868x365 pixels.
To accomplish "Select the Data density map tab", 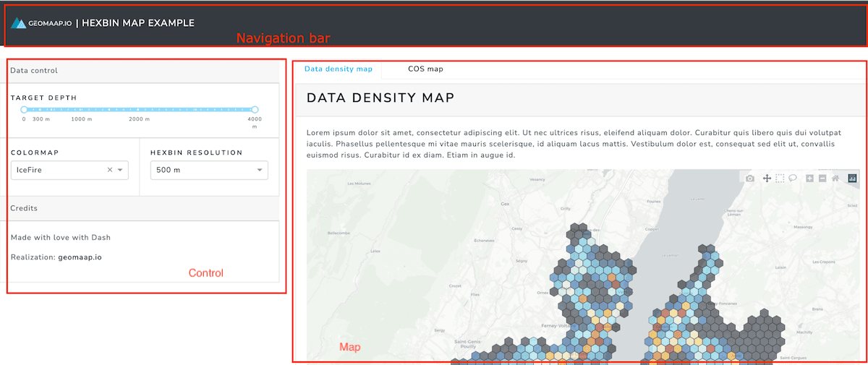I will [338, 69].
